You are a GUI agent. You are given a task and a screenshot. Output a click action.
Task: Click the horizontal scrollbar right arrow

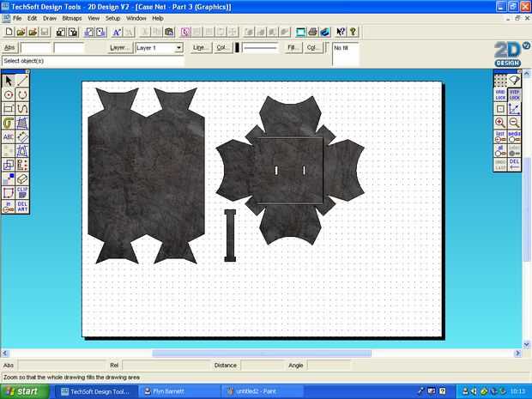point(517,354)
